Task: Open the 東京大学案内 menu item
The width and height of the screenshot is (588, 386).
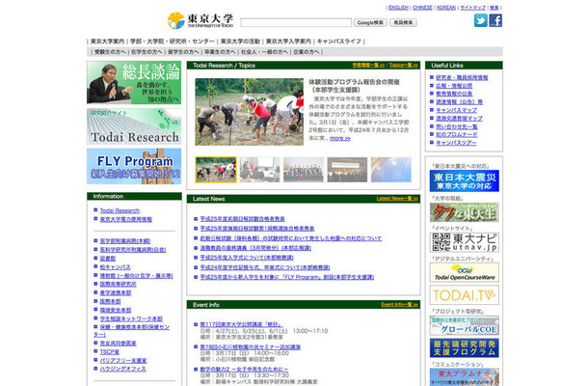Action: 107,41
